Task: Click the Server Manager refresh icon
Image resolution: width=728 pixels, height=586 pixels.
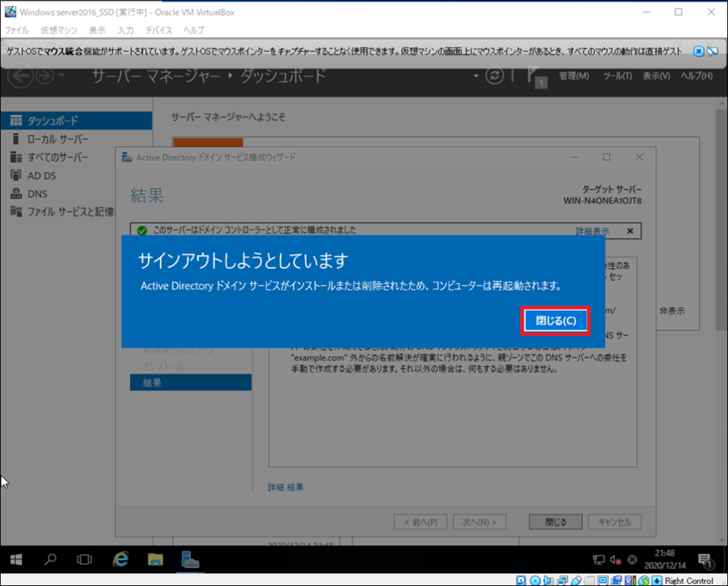Action: 495,75
